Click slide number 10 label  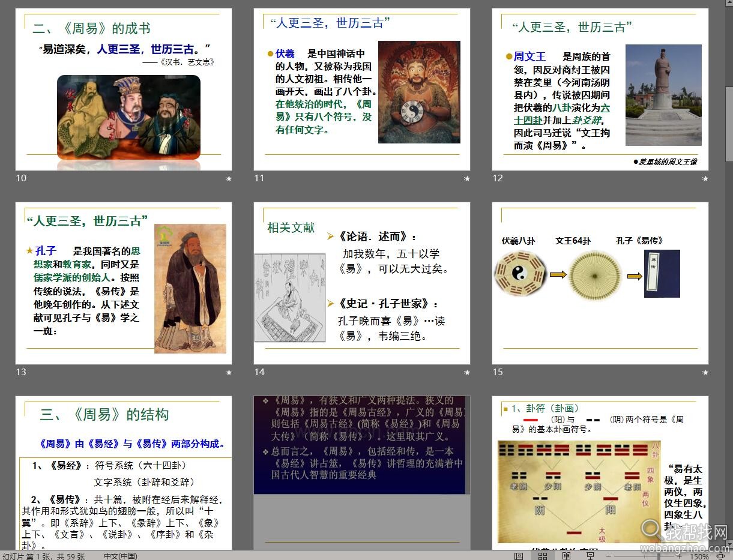pos(21,178)
